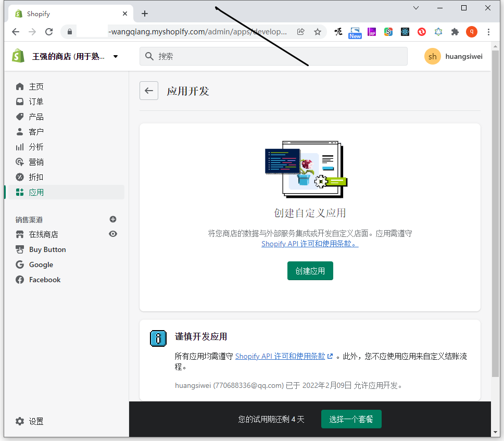
Task: Open React DevTools extension icon
Action: (405, 32)
